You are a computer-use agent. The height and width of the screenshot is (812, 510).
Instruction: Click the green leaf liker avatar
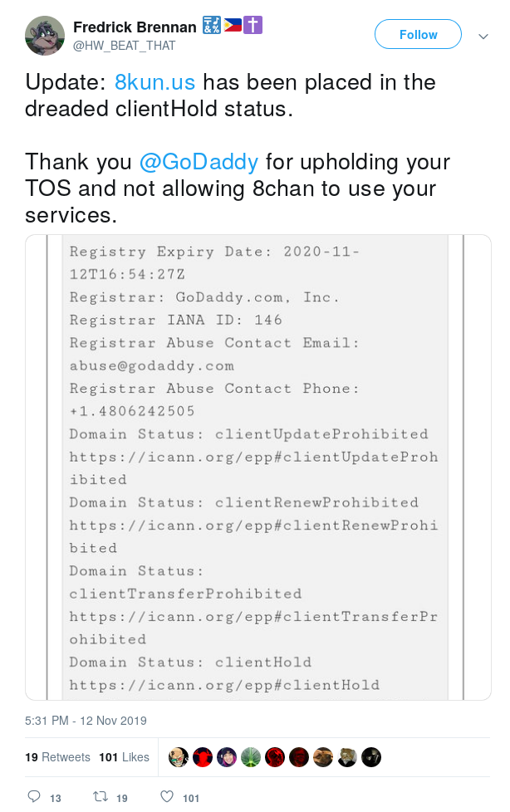[251, 757]
